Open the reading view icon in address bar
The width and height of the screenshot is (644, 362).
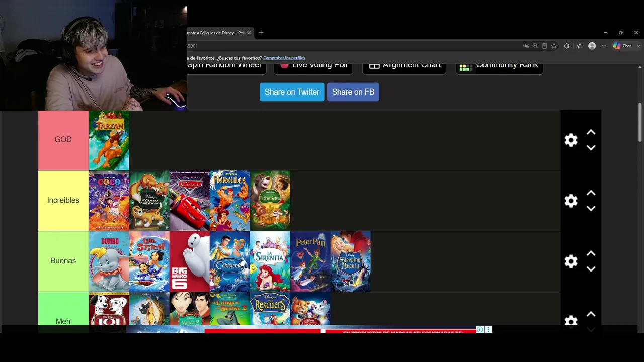click(x=544, y=46)
